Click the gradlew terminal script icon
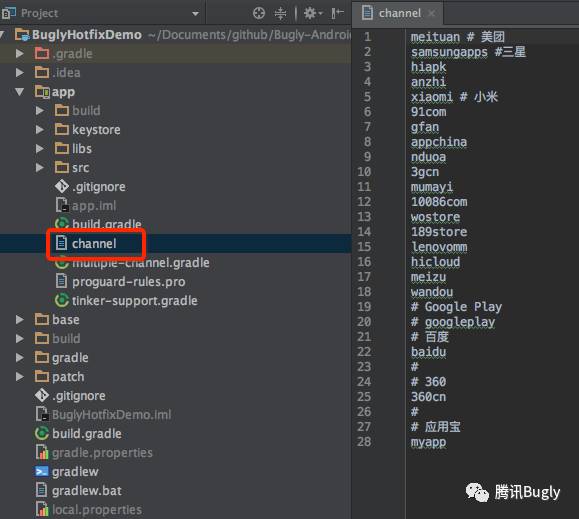The height and width of the screenshot is (519, 579). (x=41, y=471)
